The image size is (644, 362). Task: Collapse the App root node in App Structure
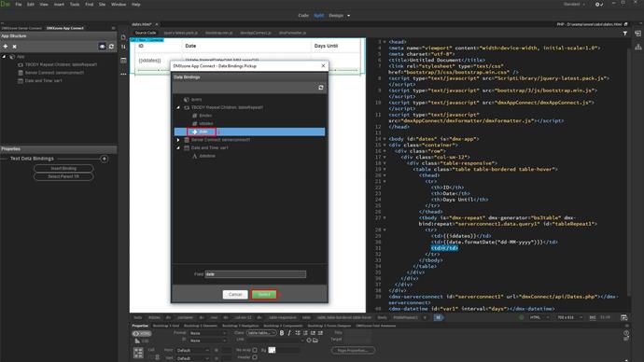(x=4, y=57)
